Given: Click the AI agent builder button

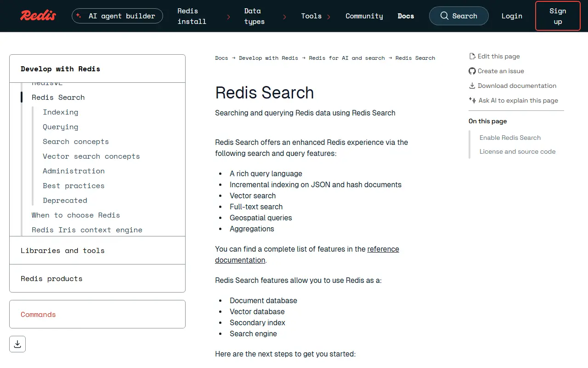Looking at the screenshot, I should (x=117, y=16).
